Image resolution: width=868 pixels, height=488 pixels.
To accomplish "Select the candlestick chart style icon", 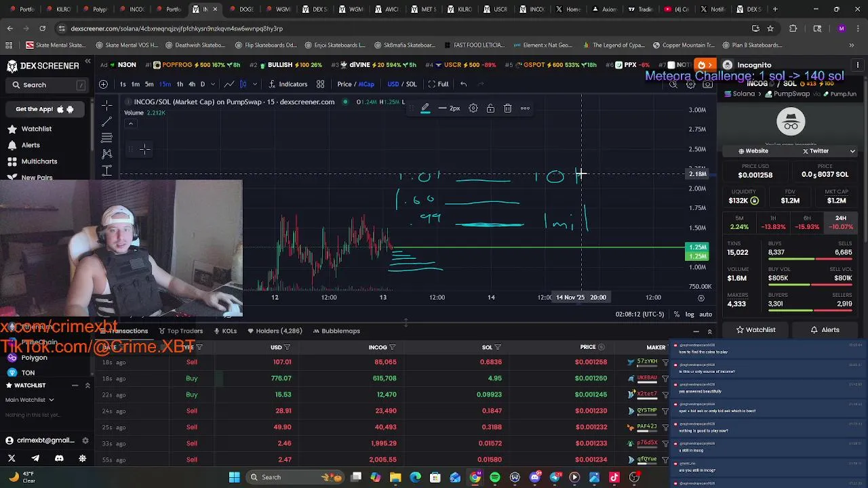I will click(243, 84).
